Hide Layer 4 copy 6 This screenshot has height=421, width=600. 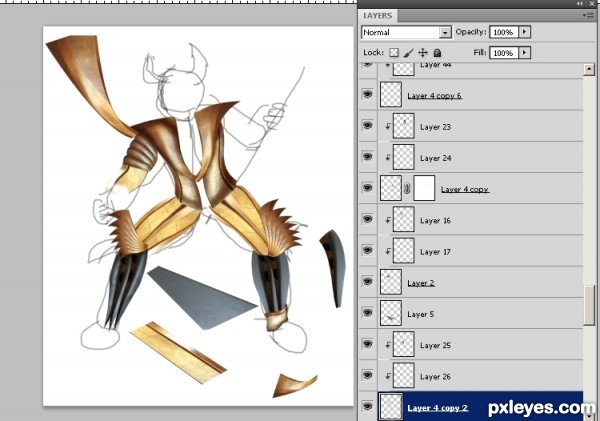pos(368,94)
